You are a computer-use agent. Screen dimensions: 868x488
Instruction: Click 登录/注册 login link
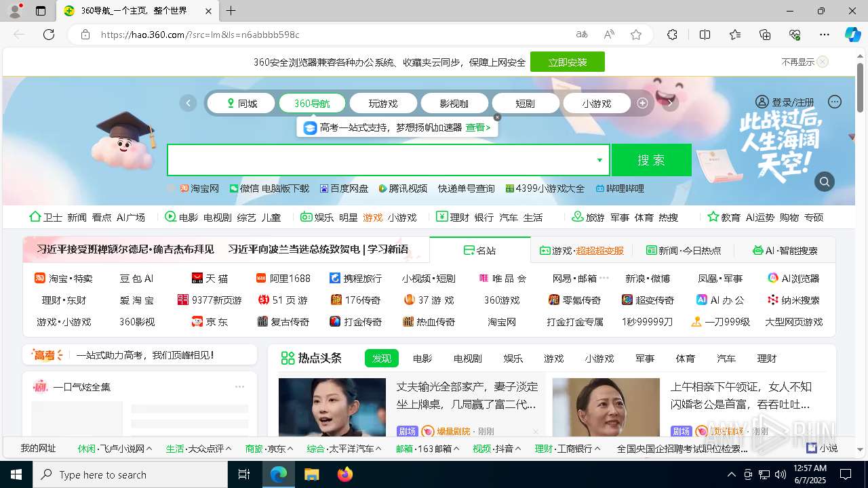point(793,102)
